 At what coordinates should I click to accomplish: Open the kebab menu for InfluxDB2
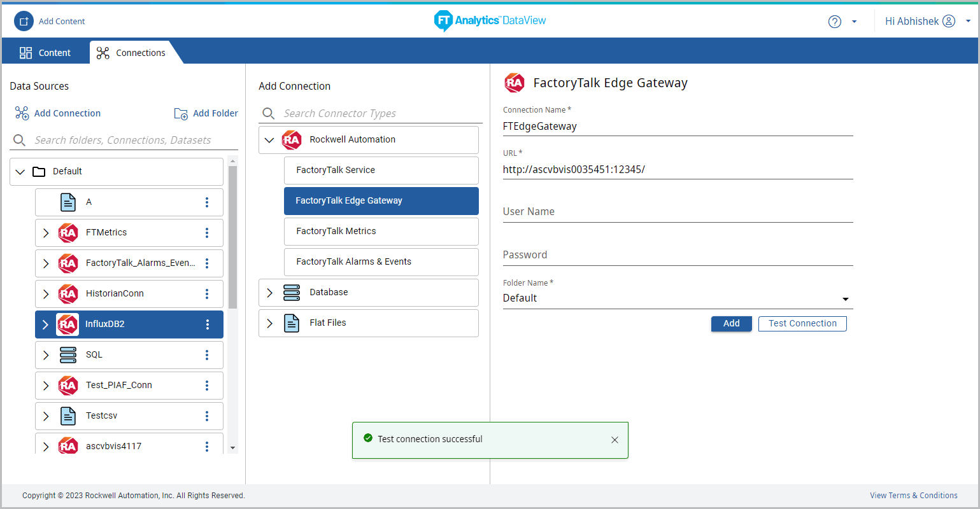pyautogui.click(x=207, y=324)
